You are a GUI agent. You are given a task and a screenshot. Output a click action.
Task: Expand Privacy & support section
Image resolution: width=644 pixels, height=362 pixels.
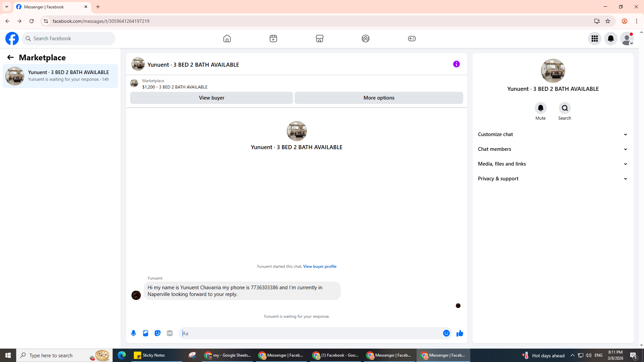552,179
